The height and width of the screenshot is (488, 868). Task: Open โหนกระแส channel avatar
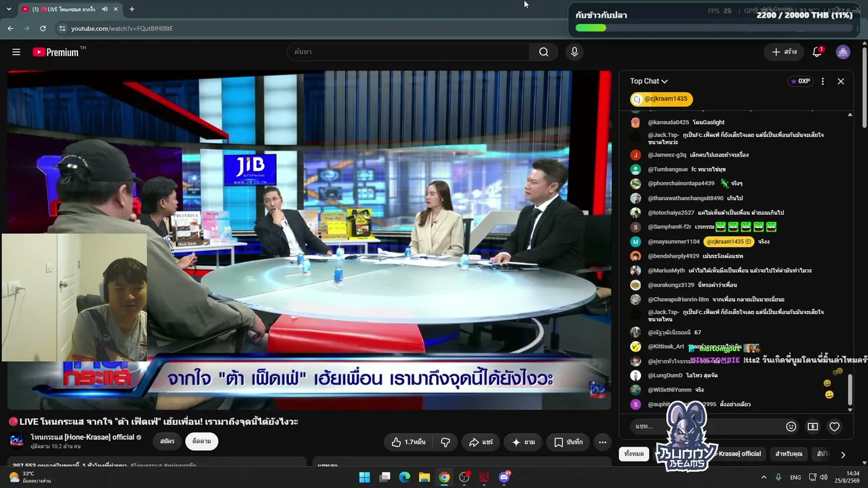[16, 441]
